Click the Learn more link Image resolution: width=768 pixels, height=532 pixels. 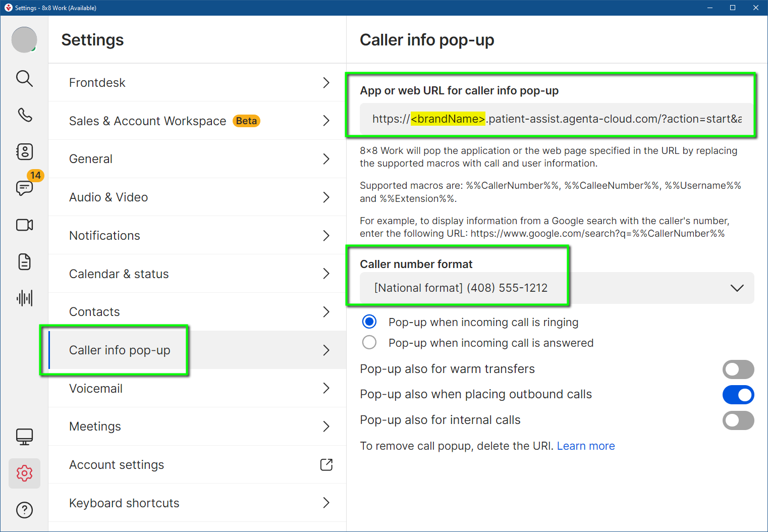point(585,446)
